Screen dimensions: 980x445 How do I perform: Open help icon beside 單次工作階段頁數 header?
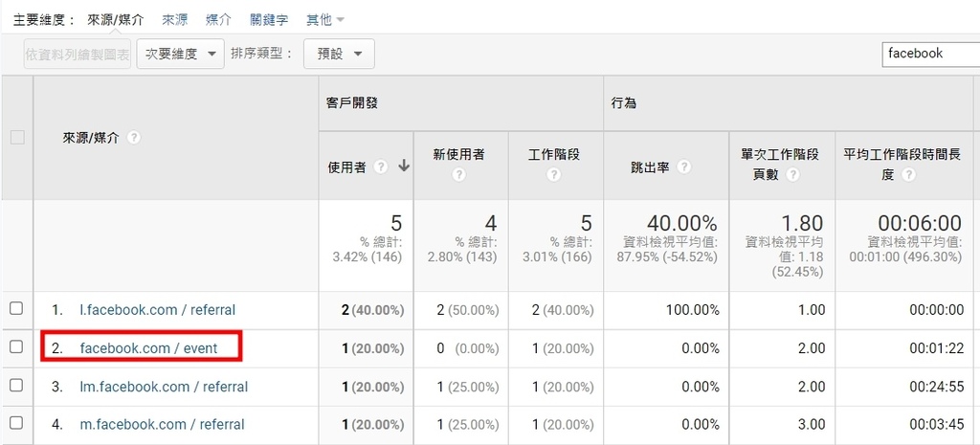pyautogui.click(x=793, y=176)
